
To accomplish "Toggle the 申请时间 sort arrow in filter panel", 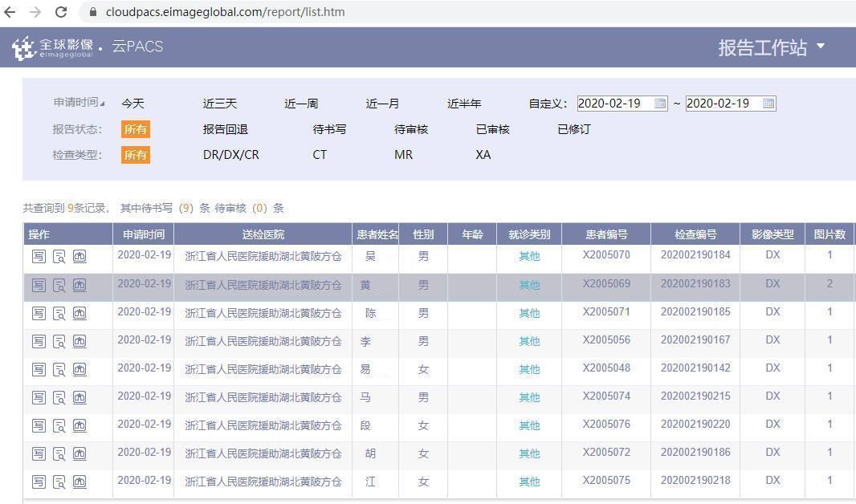I will click(x=102, y=104).
